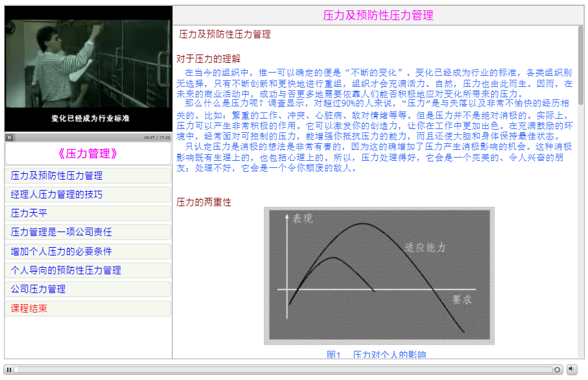
Task: Click the 《压力管理》 course title
Action: pos(88,154)
